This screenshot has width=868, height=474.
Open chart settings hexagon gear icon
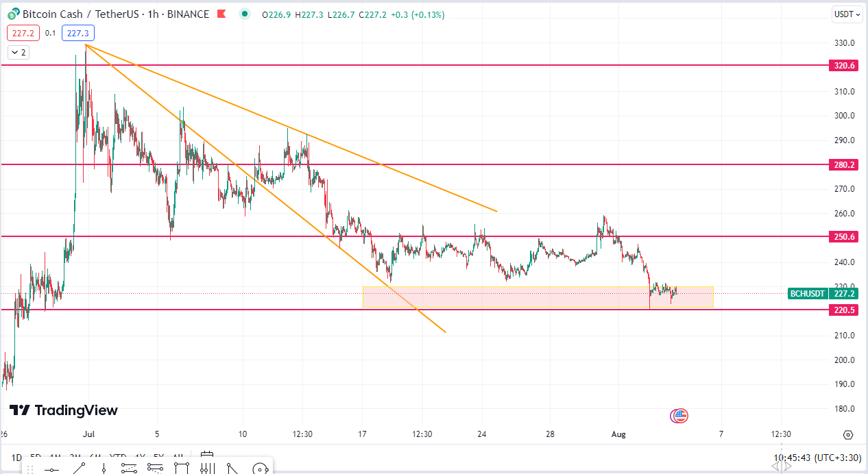pos(848,435)
